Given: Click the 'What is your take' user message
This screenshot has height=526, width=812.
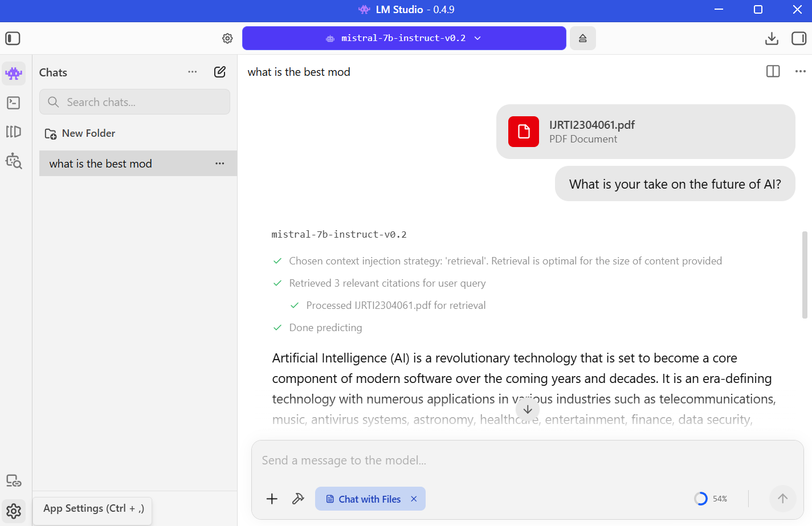Looking at the screenshot, I should (675, 184).
